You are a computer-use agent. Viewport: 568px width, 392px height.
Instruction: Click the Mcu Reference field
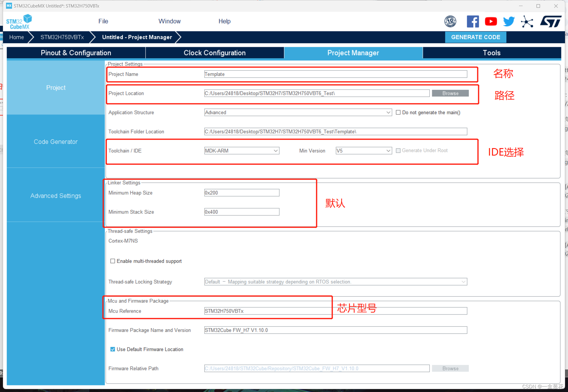pyautogui.click(x=336, y=311)
